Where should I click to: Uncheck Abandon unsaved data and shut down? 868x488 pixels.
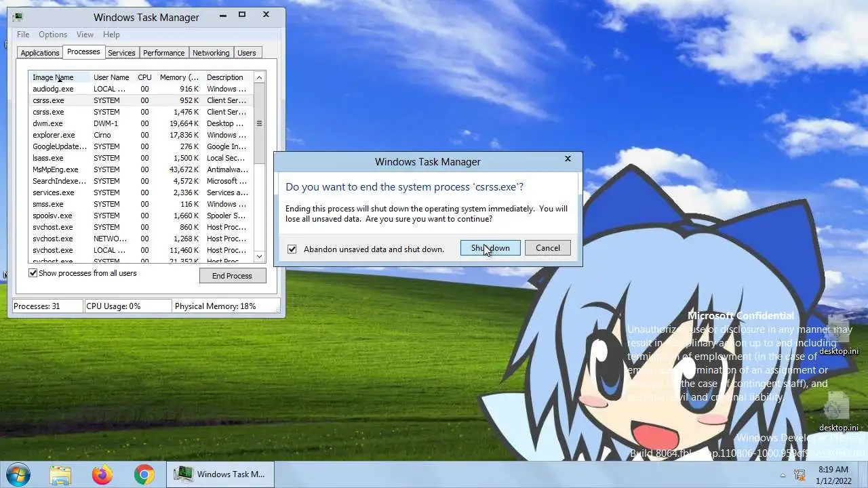[292, 249]
